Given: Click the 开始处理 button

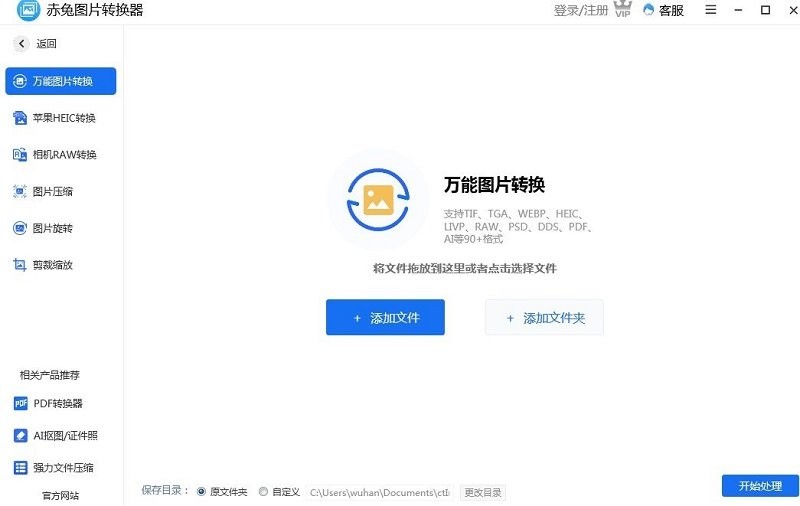Looking at the screenshot, I should point(760,486).
